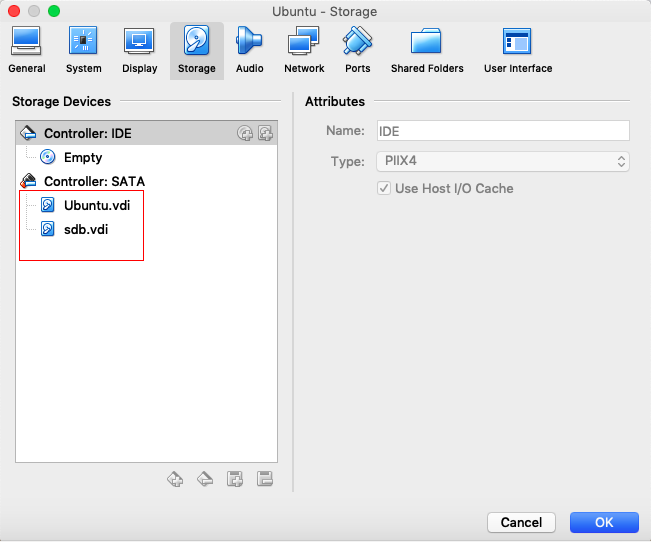Image resolution: width=651 pixels, height=542 pixels.
Task: Open the General settings section
Action: [x=27, y=51]
